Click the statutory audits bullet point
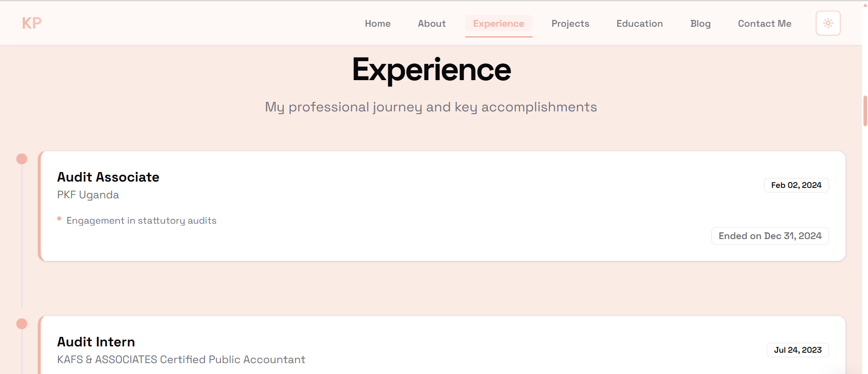The image size is (868, 374). pos(141,221)
